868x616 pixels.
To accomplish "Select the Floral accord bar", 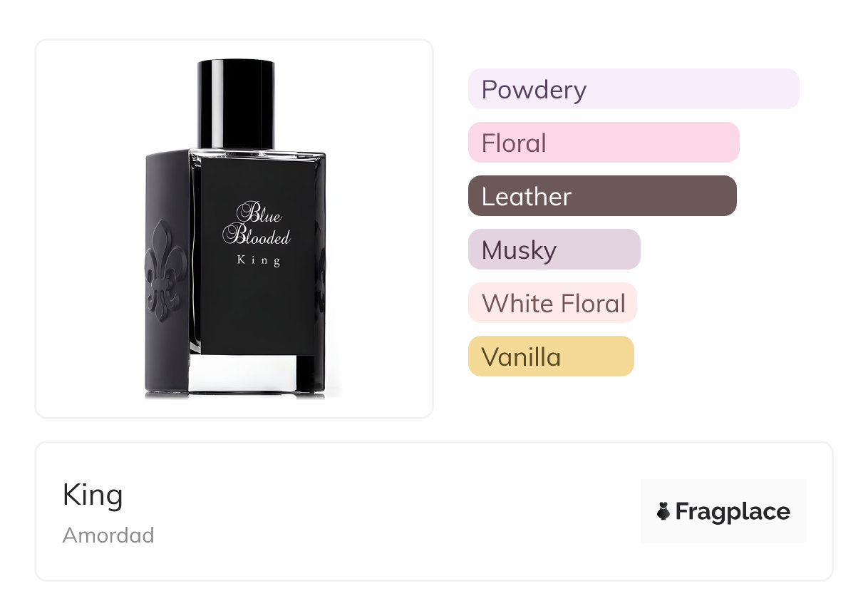I will pyautogui.click(x=604, y=143).
